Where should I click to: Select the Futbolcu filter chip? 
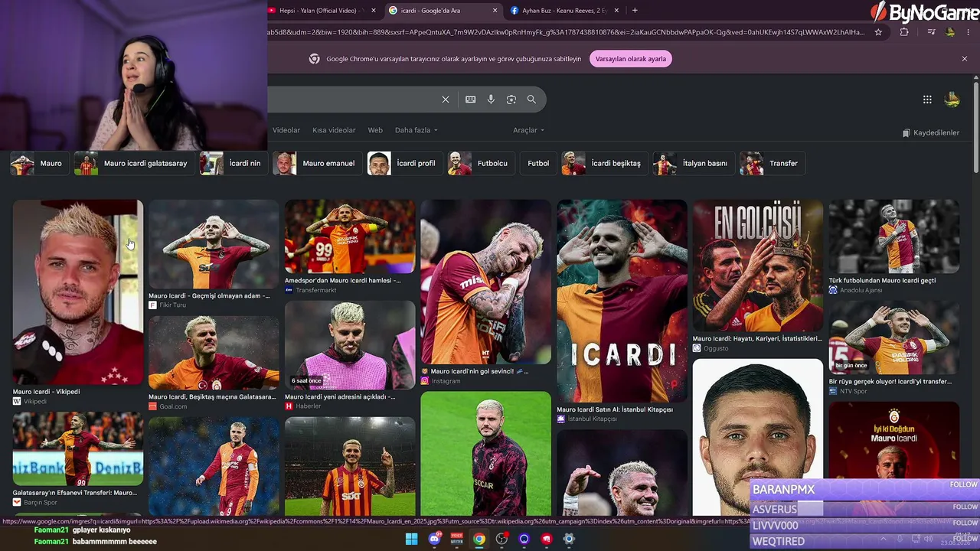coord(482,163)
